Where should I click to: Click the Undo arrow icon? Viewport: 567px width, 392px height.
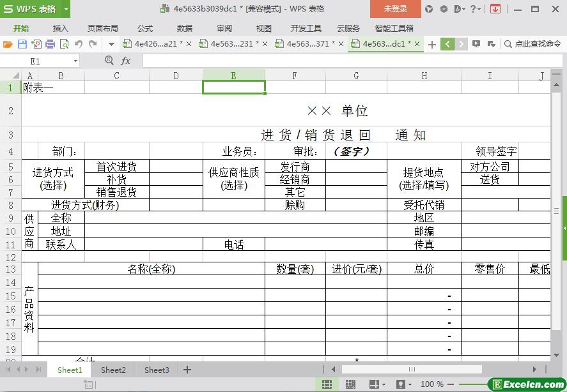pyautogui.click(x=79, y=44)
